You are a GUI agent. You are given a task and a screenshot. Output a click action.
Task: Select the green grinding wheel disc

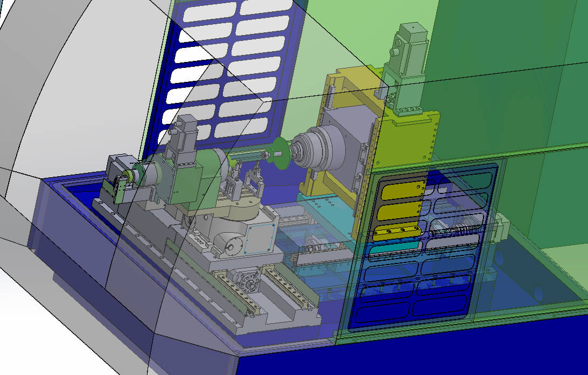point(281,153)
